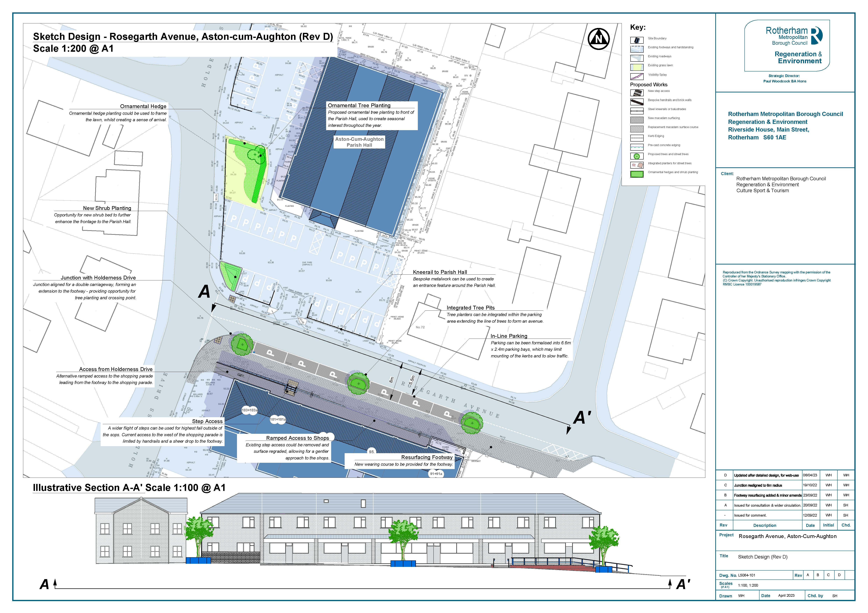Select the Site Boundary key symbol
This screenshot has width=868, height=613.
(x=637, y=40)
